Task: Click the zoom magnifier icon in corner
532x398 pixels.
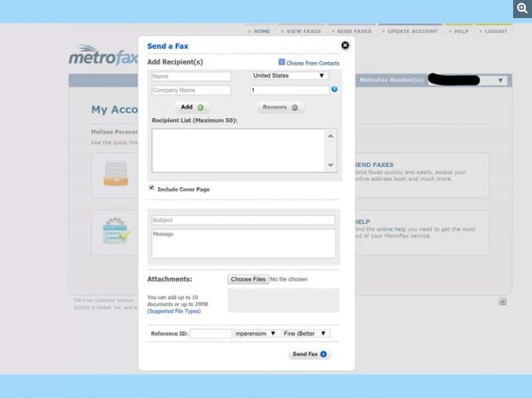Action: click(523, 9)
